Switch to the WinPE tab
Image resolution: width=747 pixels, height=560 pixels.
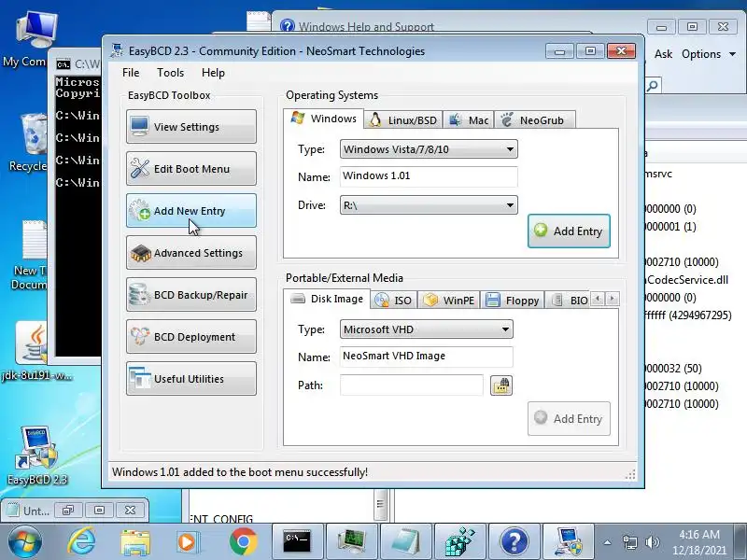pyautogui.click(x=449, y=300)
